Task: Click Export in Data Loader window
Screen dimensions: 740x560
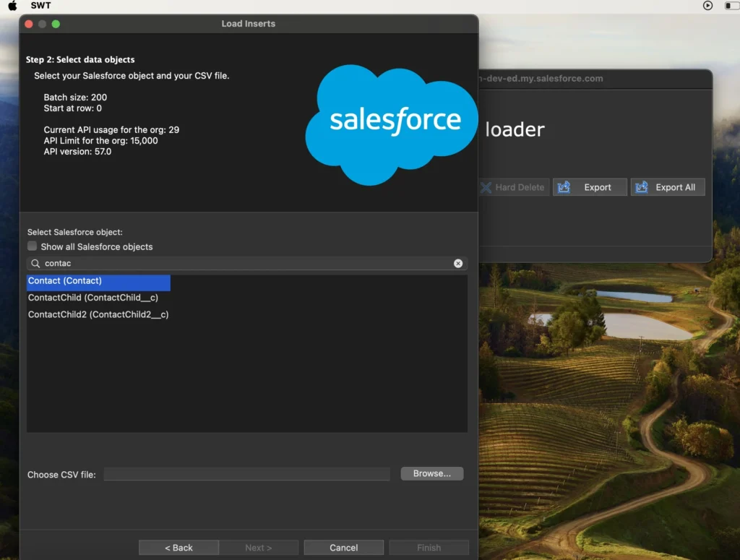Action: click(x=590, y=187)
